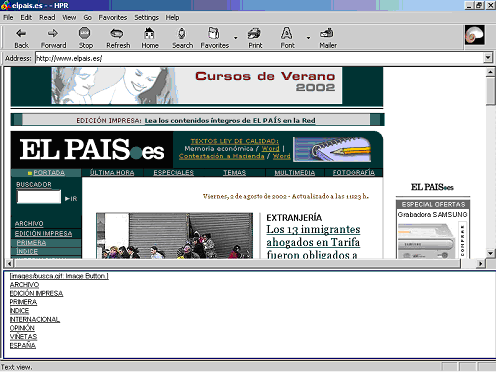This screenshot has height=372, width=496.
Task: Expand the Font button dropdown arrow
Action: tap(308, 38)
